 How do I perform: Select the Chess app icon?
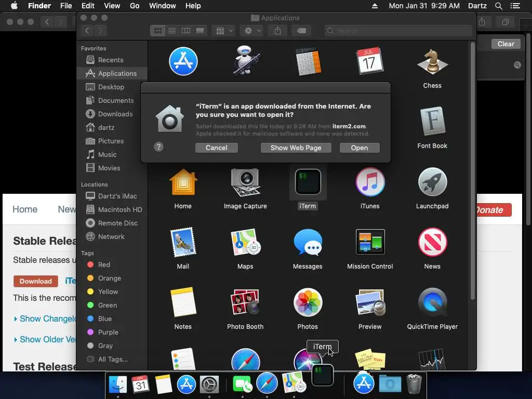[x=432, y=61]
